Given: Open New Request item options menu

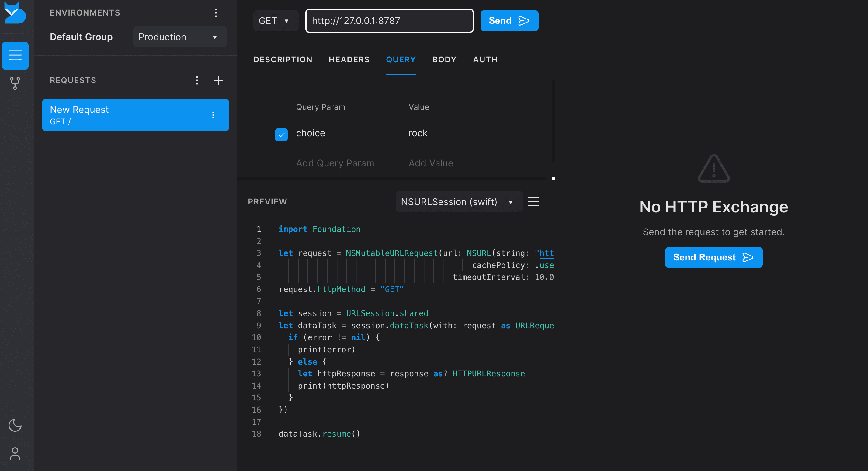Looking at the screenshot, I should click(x=213, y=115).
